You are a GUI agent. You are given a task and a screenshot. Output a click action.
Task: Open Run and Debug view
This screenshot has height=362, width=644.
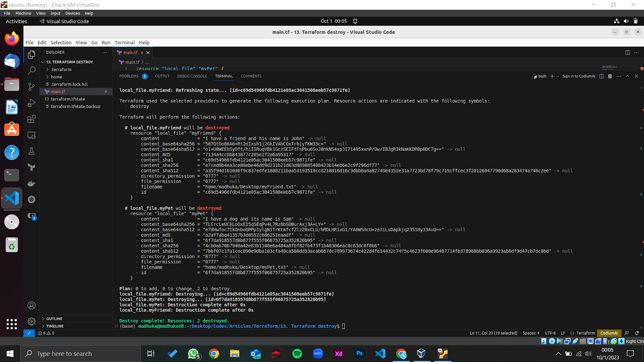click(31, 103)
